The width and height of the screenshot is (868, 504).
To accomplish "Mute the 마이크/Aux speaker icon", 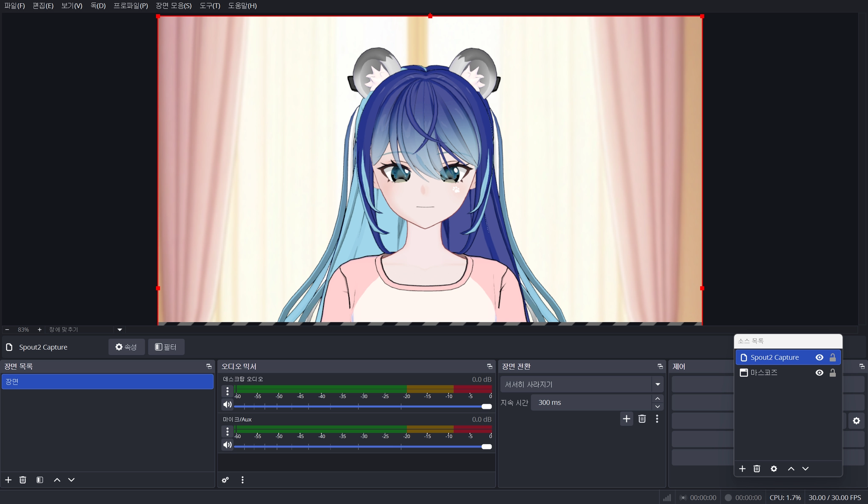I will [227, 445].
